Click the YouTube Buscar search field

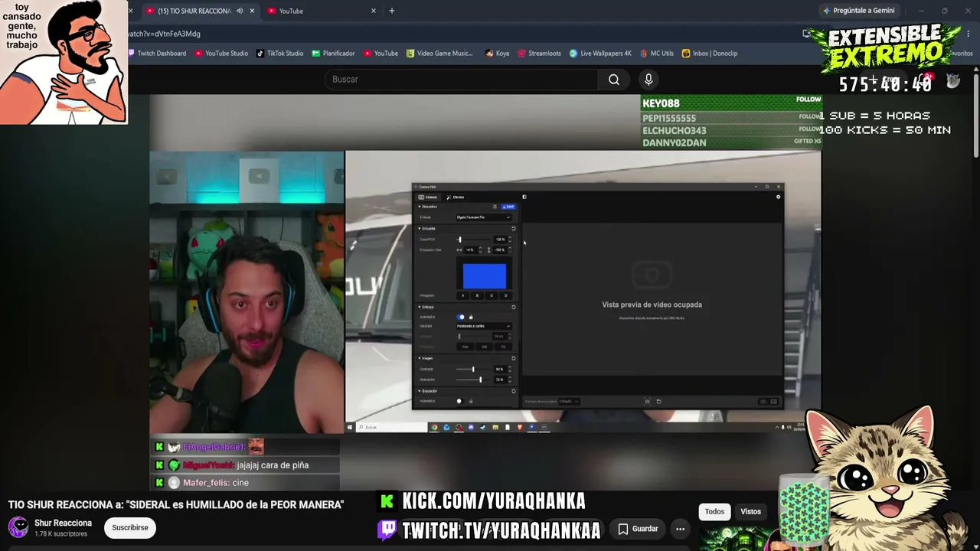point(461,80)
